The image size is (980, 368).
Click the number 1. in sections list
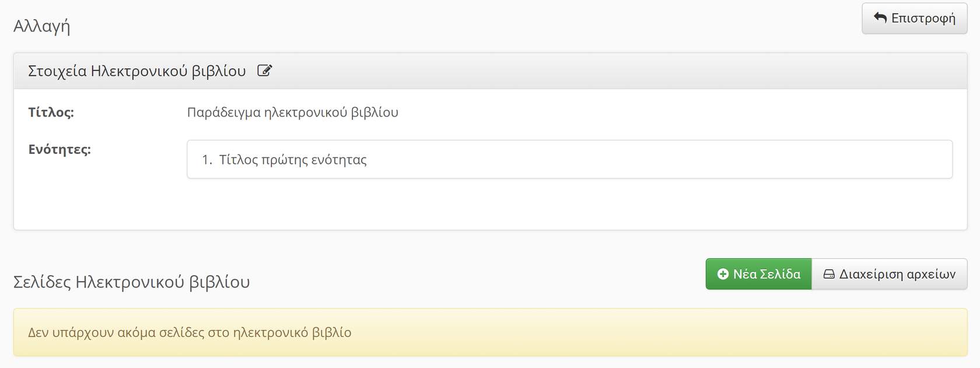click(207, 160)
